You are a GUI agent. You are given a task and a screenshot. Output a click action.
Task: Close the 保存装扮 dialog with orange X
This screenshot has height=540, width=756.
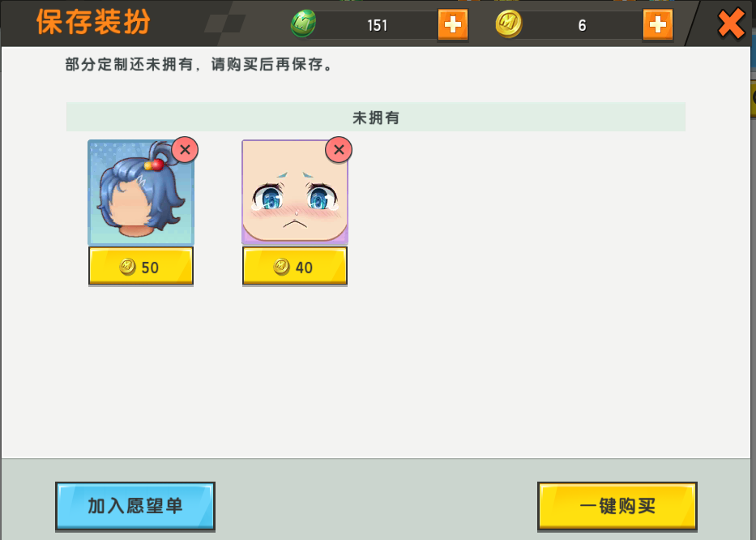(731, 24)
